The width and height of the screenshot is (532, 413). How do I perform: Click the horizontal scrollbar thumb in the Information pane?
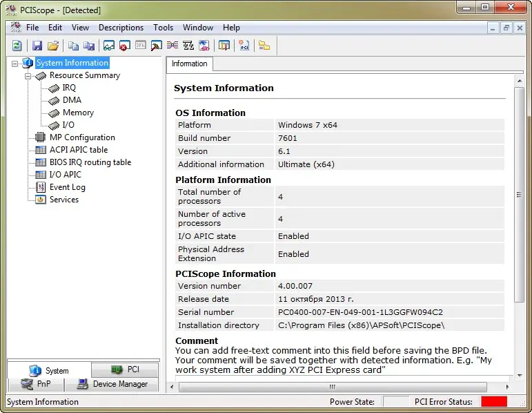click(333, 387)
